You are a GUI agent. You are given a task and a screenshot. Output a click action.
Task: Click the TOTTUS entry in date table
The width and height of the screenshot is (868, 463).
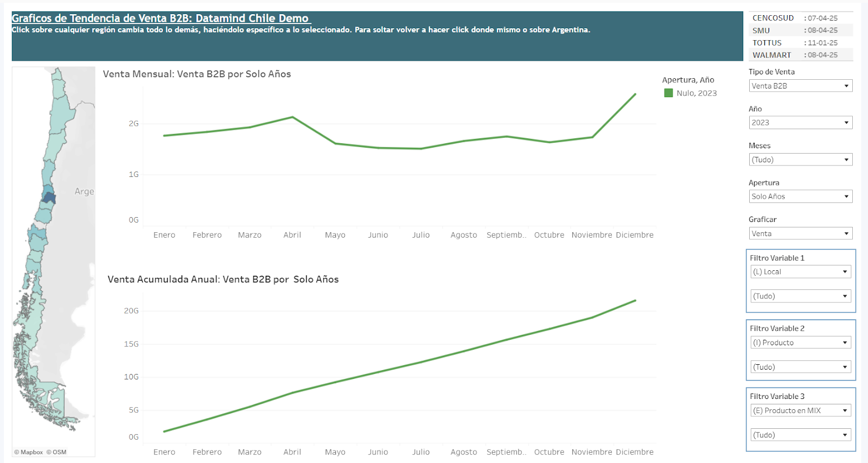(767, 43)
